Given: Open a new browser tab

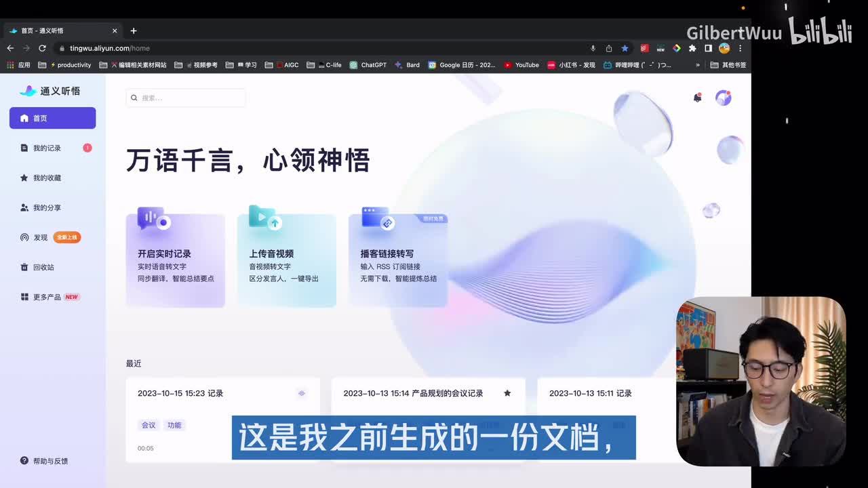Looking at the screenshot, I should click(134, 30).
